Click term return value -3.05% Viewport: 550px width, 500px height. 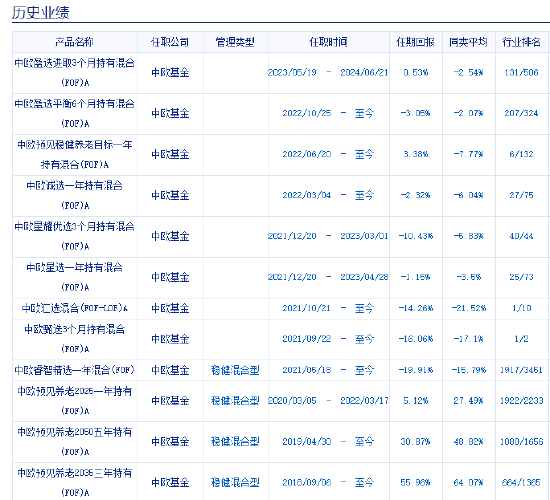coord(416,113)
